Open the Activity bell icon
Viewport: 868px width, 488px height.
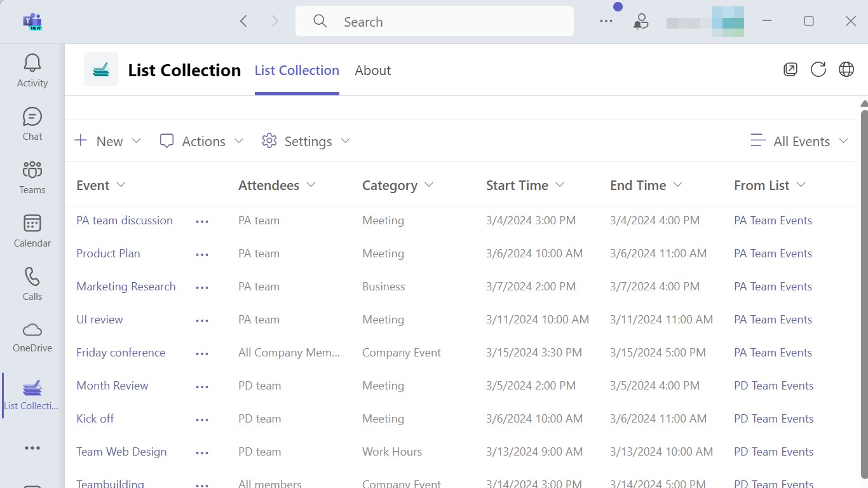tap(32, 70)
